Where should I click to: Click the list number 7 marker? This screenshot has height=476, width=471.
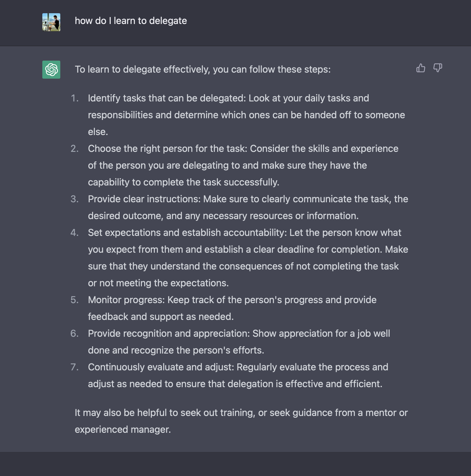tap(74, 367)
